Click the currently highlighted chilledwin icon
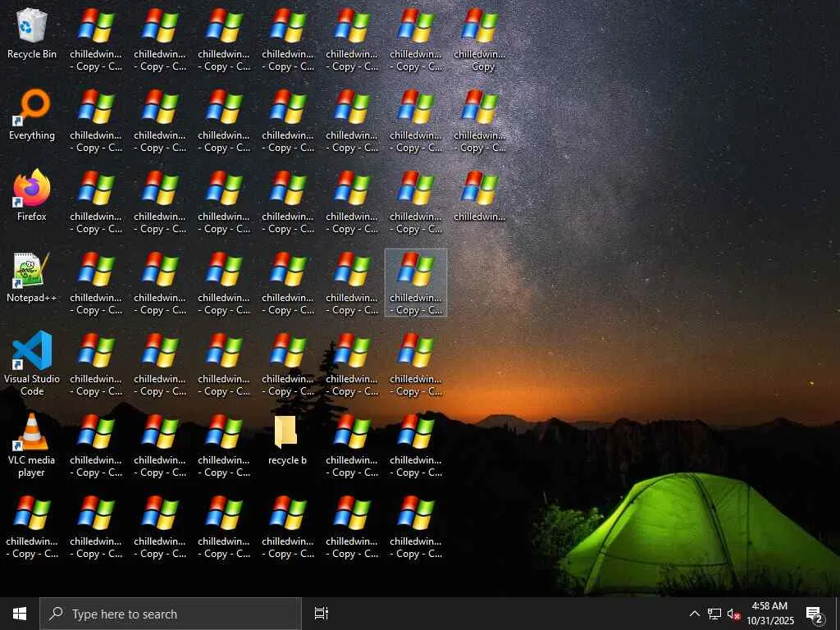The image size is (840, 630). 416,283
